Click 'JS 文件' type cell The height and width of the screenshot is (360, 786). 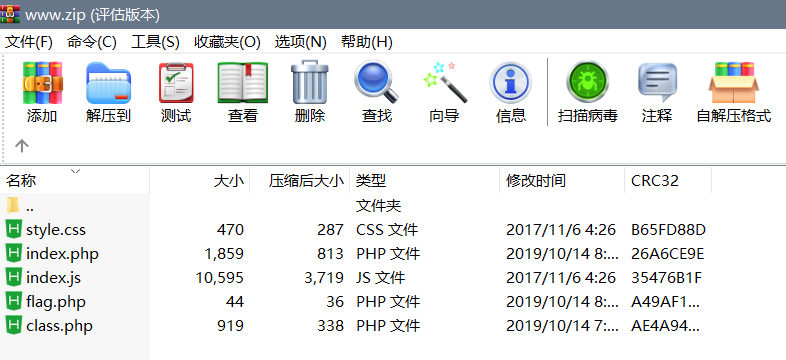pyautogui.click(x=380, y=278)
